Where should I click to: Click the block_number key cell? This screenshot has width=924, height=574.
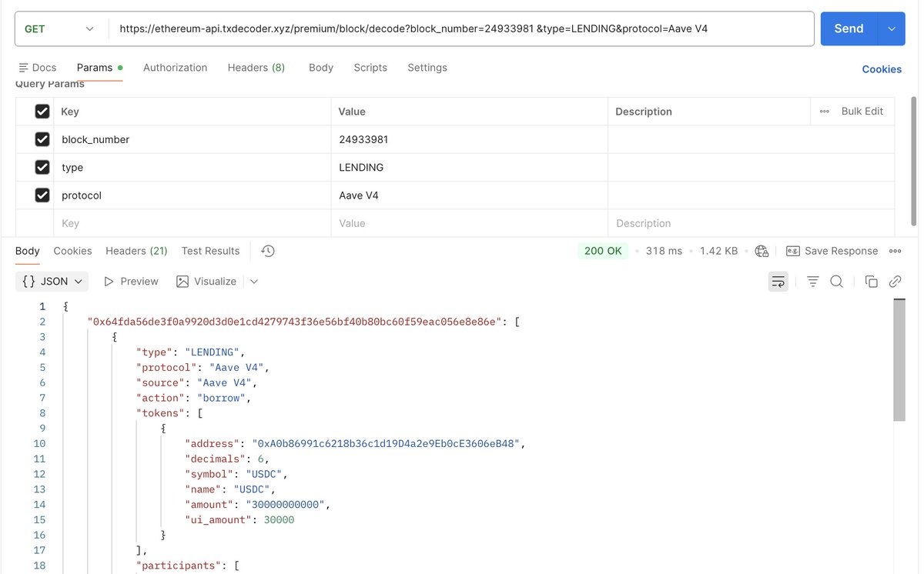(x=192, y=139)
